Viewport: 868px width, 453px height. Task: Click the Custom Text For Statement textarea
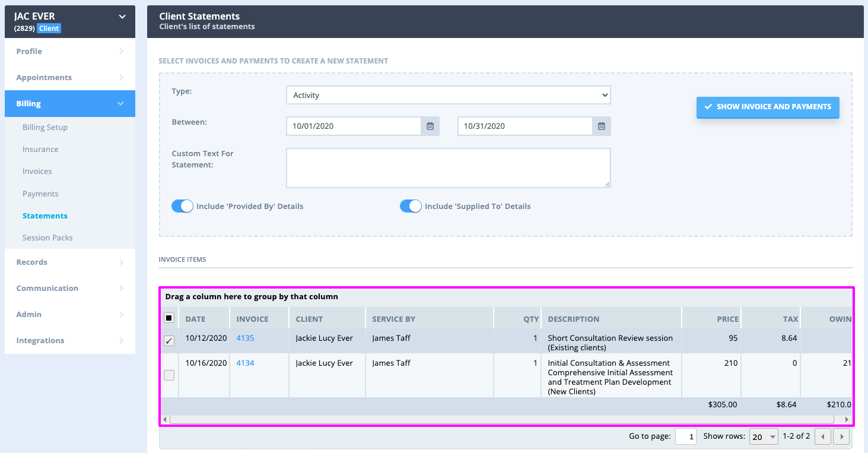[x=448, y=168]
